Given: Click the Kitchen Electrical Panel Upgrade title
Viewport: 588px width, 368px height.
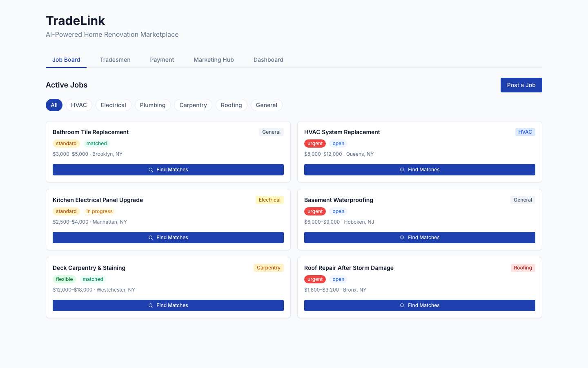Looking at the screenshot, I should 98,200.
